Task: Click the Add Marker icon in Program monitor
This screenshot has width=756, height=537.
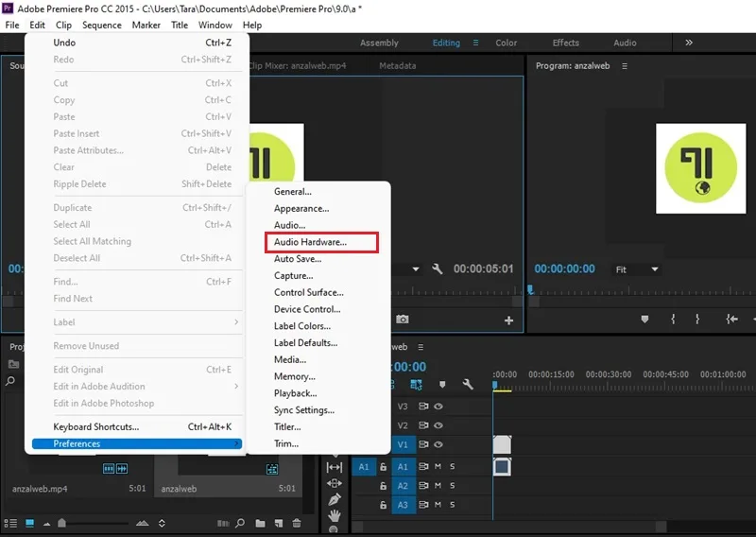Action: pos(644,319)
